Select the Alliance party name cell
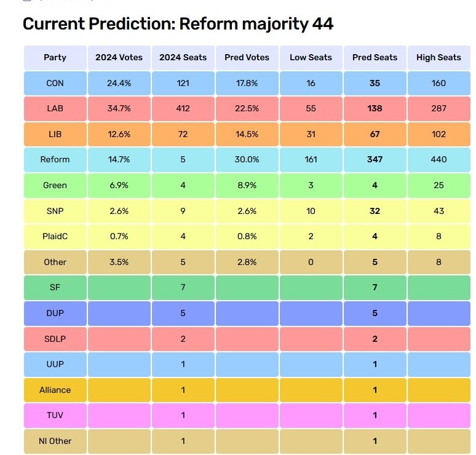 click(x=55, y=390)
